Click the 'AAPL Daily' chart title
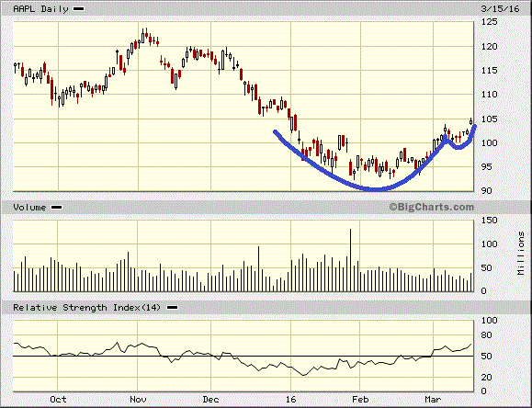532x408 pixels. point(40,8)
